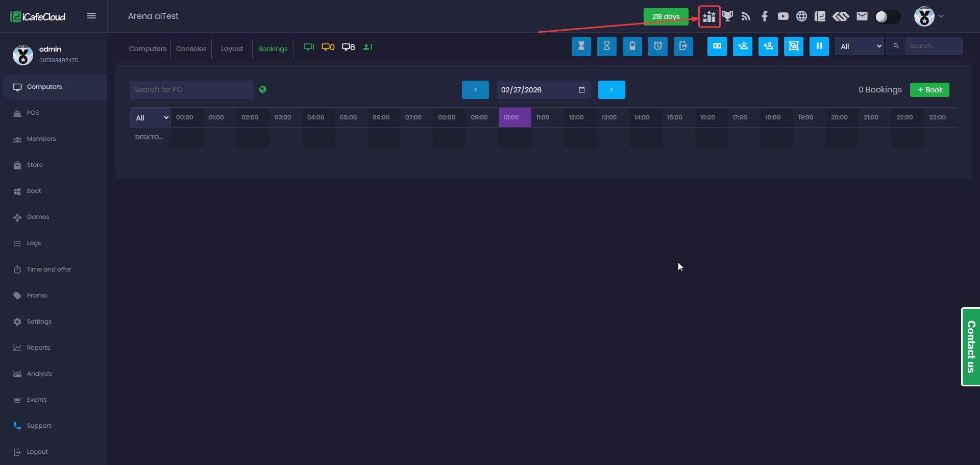980x465 pixels.
Task: Click the cash payment icon button
Action: (717, 46)
